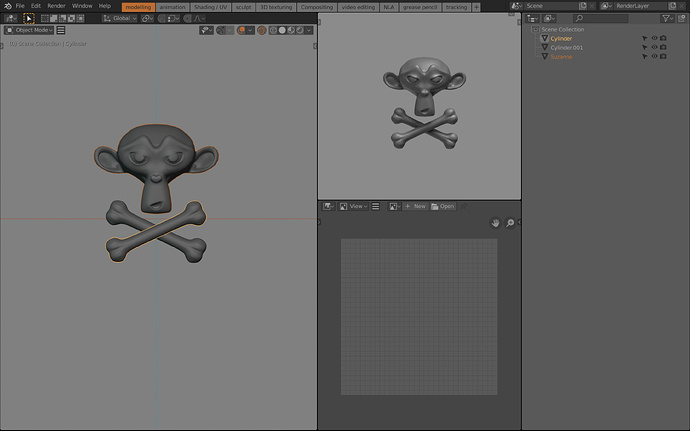This screenshot has height=431, width=690.
Task: Click the Scene name field
Action: pyautogui.click(x=551, y=6)
